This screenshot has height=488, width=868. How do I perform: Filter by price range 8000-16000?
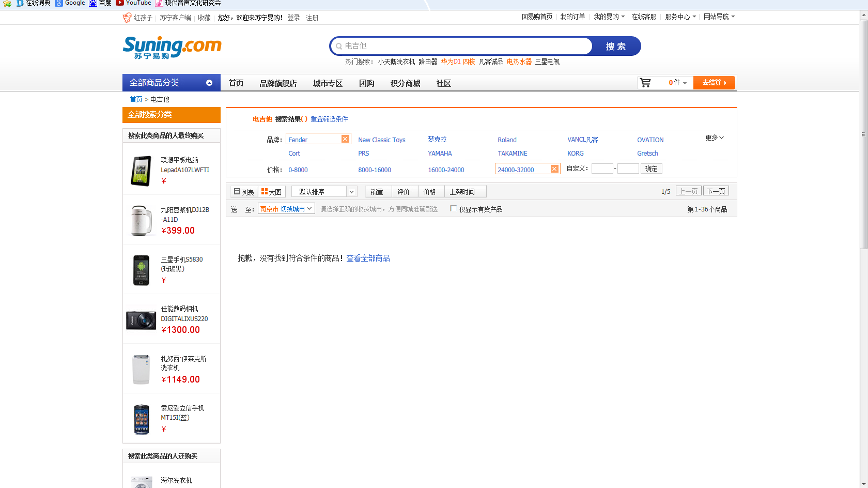click(375, 170)
